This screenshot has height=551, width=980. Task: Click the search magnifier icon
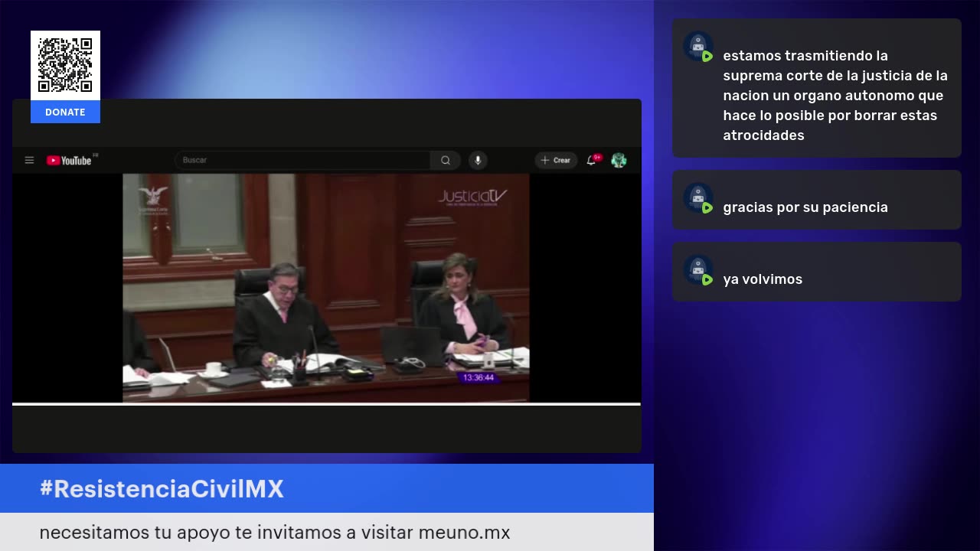pyautogui.click(x=446, y=160)
